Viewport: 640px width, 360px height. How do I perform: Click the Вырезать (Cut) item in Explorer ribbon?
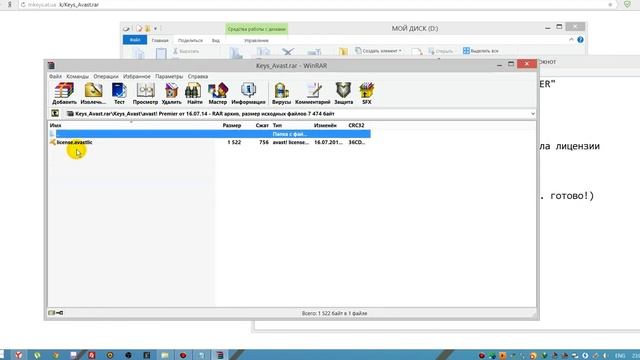(x=186, y=51)
